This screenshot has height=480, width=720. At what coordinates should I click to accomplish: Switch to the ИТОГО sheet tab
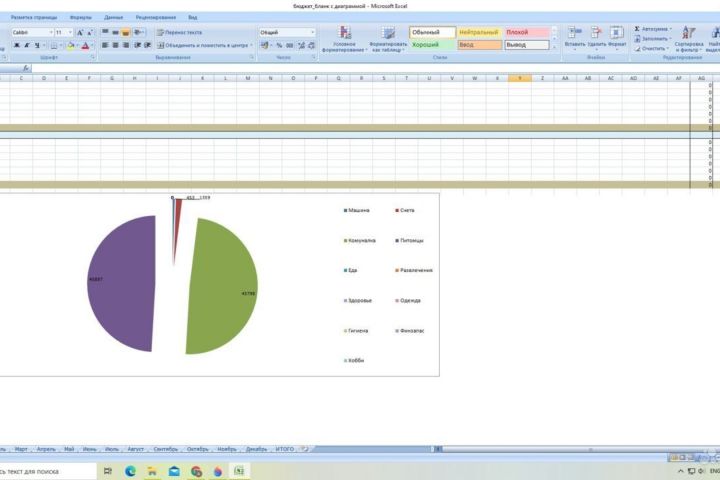(x=285, y=449)
